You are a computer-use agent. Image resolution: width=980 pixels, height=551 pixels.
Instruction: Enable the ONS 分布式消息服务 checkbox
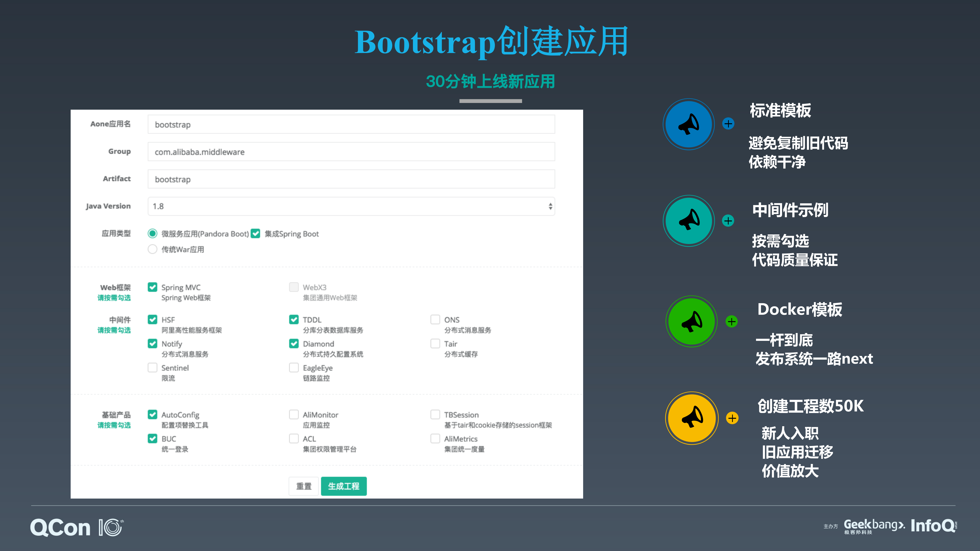435,319
